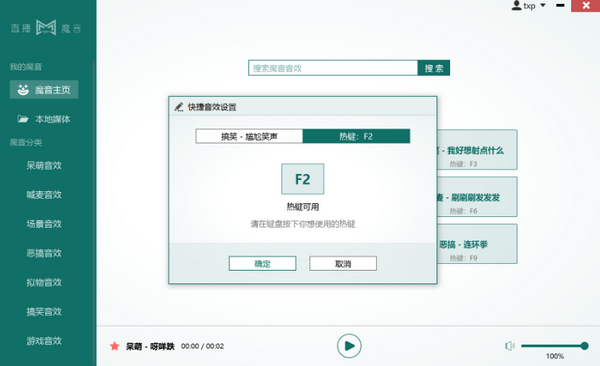
Task: Open 本地媒体 in the sidebar
Action: pyautogui.click(x=44, y=119)
